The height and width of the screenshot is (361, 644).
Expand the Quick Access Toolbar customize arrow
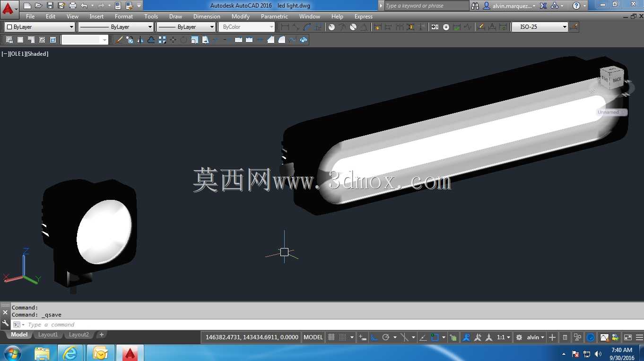[x=139, y=6]
